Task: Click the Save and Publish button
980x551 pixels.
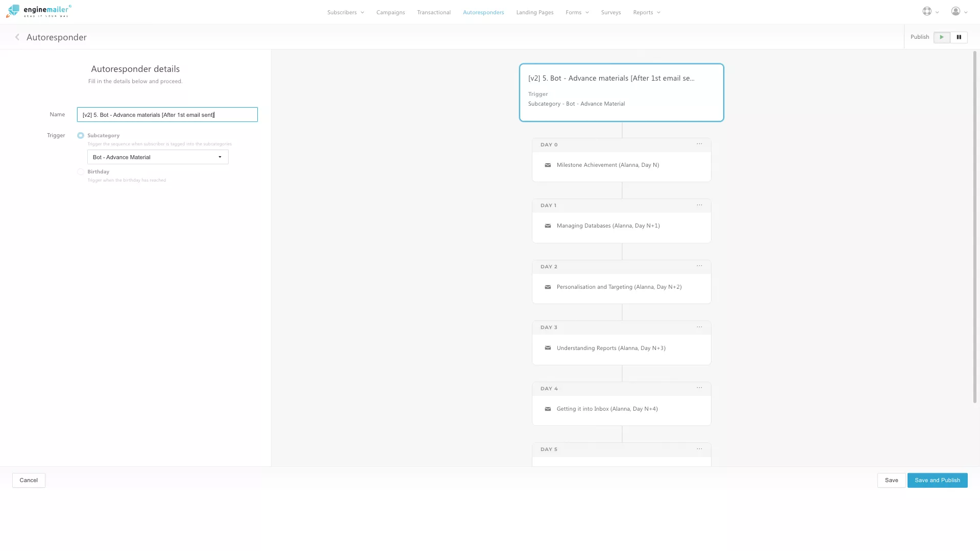Action: tap(937, 481)
